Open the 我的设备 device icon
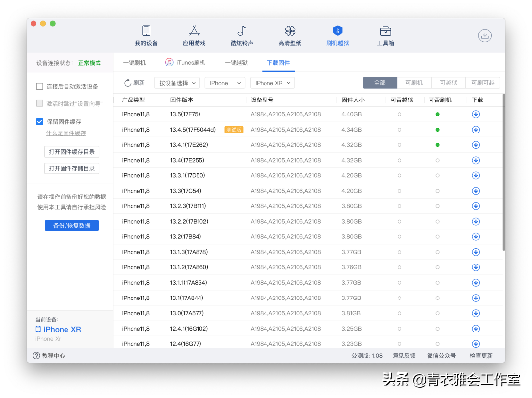532x398 pixels. 146,31
